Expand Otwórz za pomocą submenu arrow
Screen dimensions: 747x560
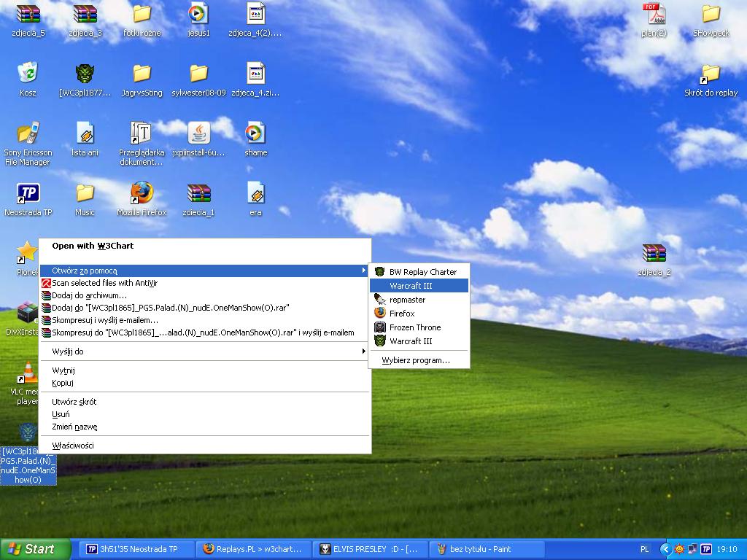pyautogui.click(x=363, y=271)
